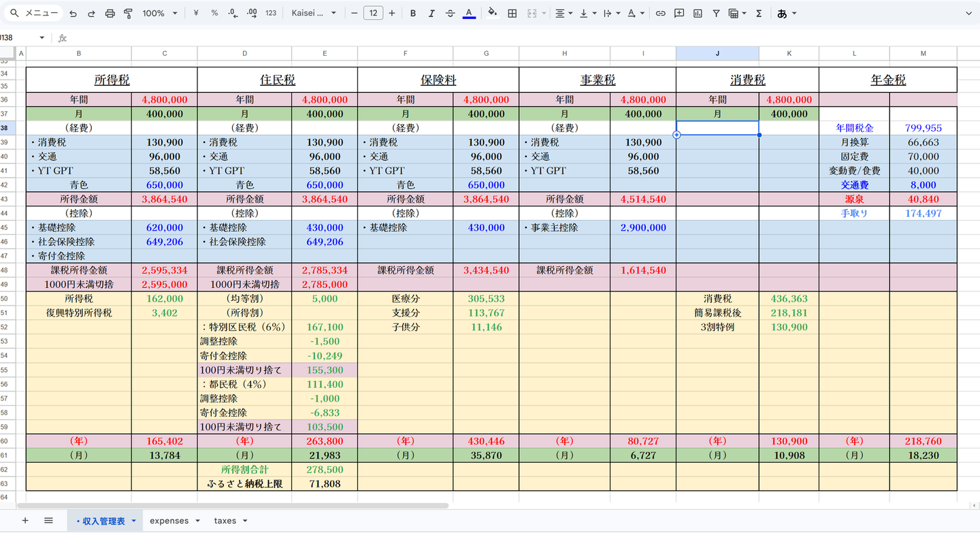Create a filter with the funnel icon
This screenshot has width=980, height=533.
pos(716,13)
